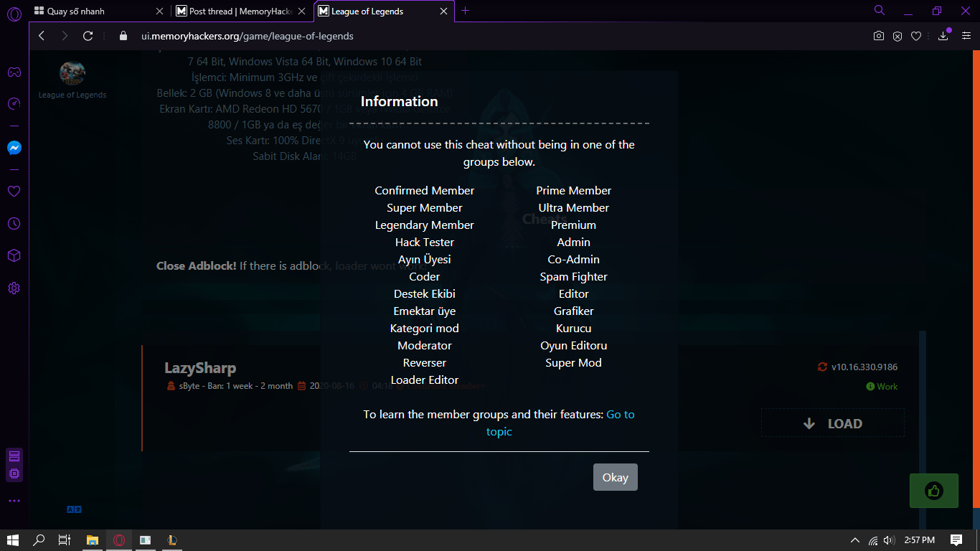This screenshot has width=980, height=551.
Task: Click the address bar URL field
Action: [x=495, y=36]
